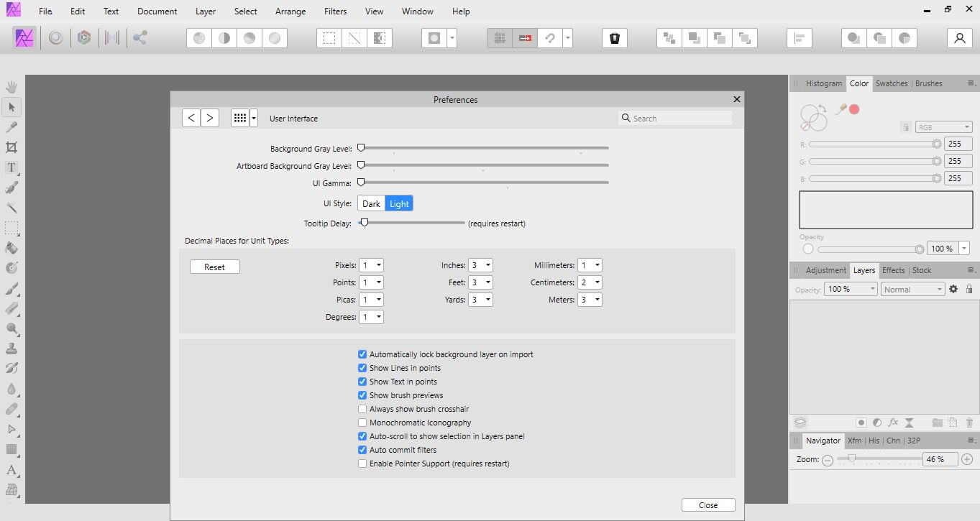The image size is (980, 521).
Task: Switch to the Swatches tab
Action: tap(892, 83)
